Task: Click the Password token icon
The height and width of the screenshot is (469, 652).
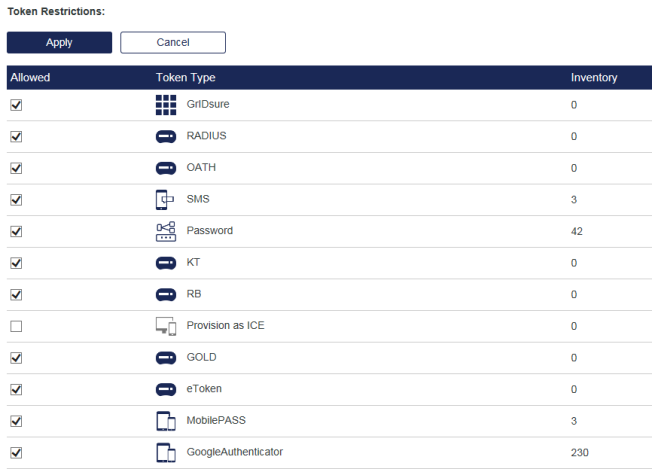Action: tap(166, 231)
